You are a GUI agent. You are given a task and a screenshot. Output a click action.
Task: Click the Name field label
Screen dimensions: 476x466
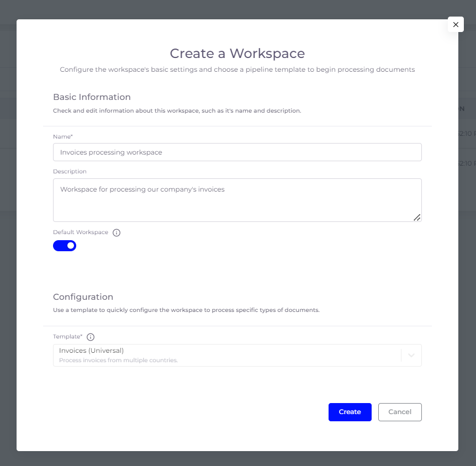click(61, 136)
